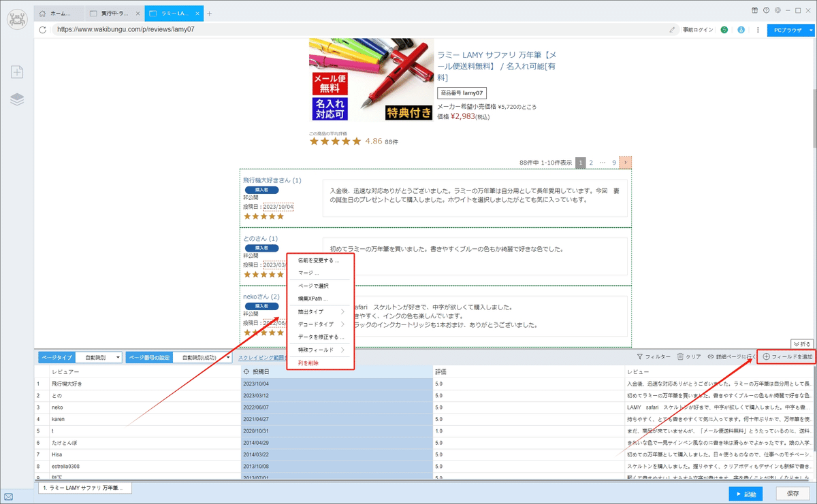817x504 pixels.
Task: Click フィルター filter button
Action: pos(653,356)
